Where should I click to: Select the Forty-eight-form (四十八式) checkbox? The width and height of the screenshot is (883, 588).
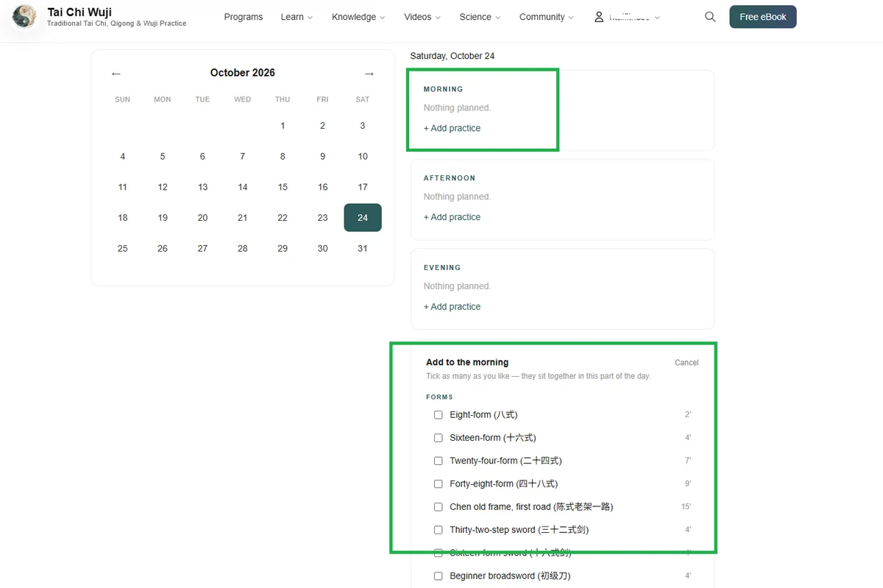tap(439, 483)
